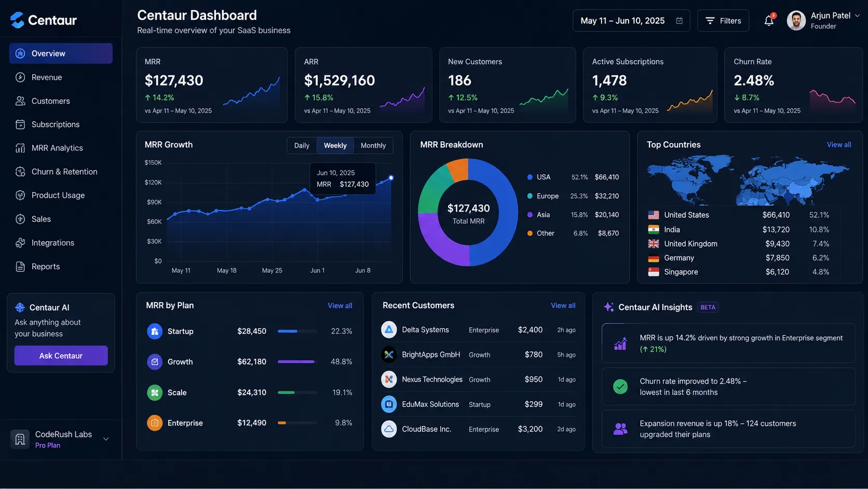Click the India flag icon
The height and width of the screenshot is (489, 868).
tap(654, 230)
